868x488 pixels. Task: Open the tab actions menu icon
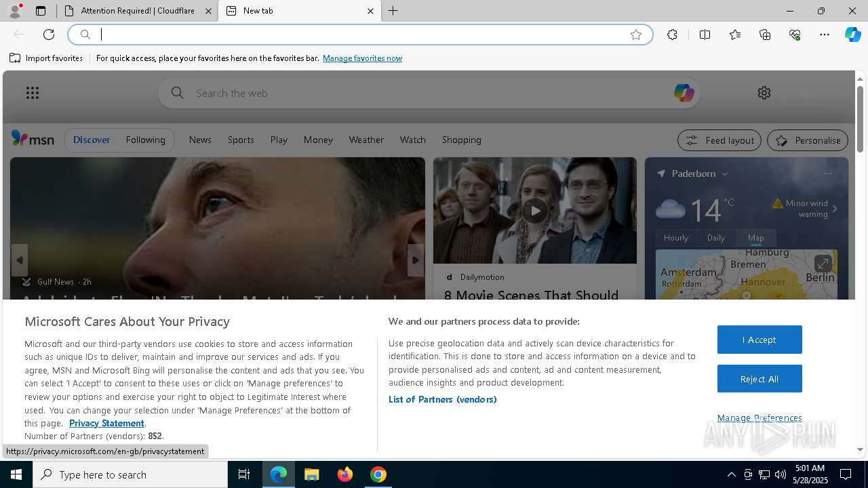[41, 11]
